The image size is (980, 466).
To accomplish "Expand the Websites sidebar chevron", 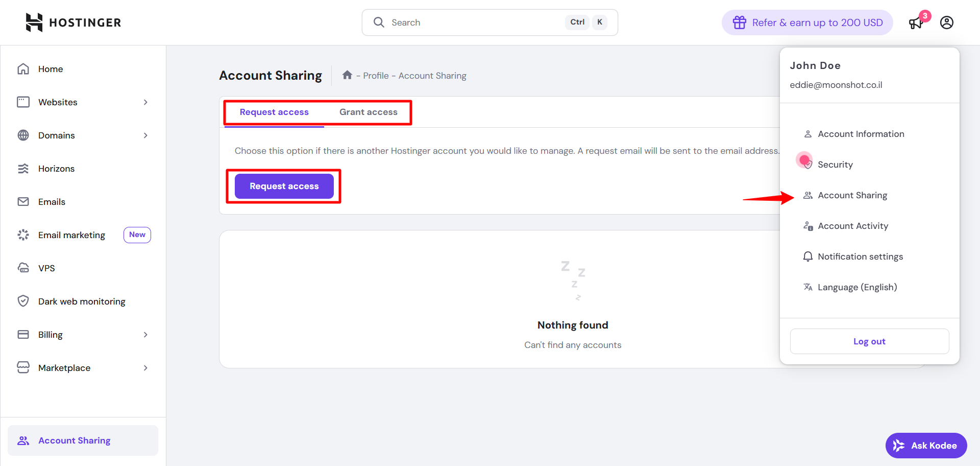I will [146, 102].
